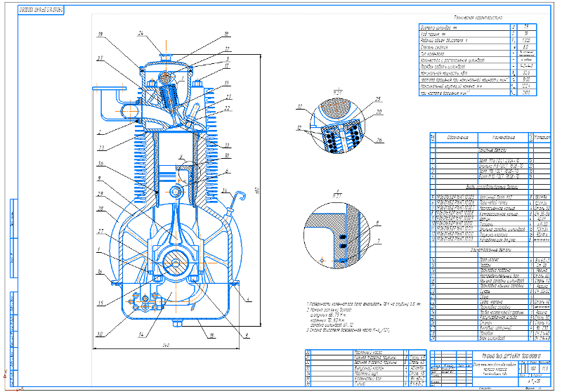The width and height of the screenshot is (562, 392).
Task: Select callout label 4 at the right pan flange
Action: click(x=248, y=299)
